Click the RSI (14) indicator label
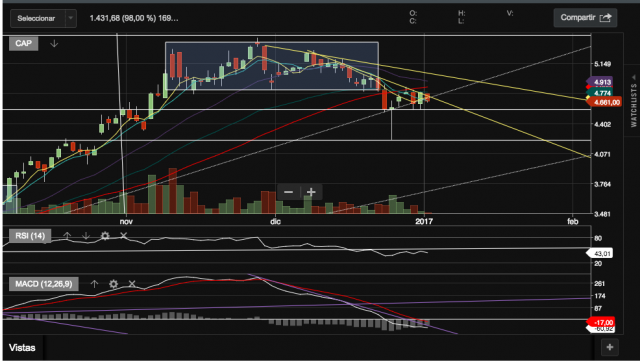This screenshot has width=640, height=362. pyautogui.click(x=30, y=235)
